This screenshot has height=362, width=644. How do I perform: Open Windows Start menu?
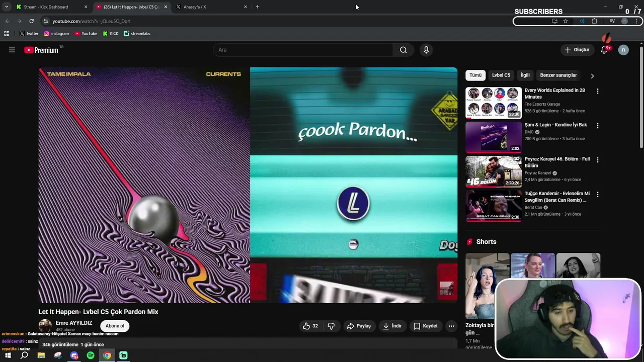tap(8, 355)
